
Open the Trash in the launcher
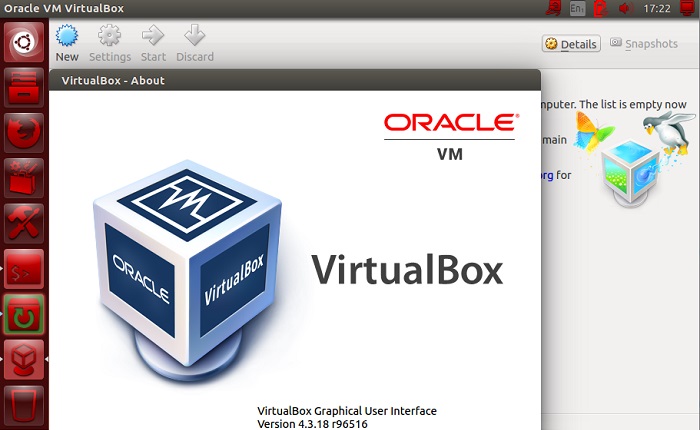(24, 405)
